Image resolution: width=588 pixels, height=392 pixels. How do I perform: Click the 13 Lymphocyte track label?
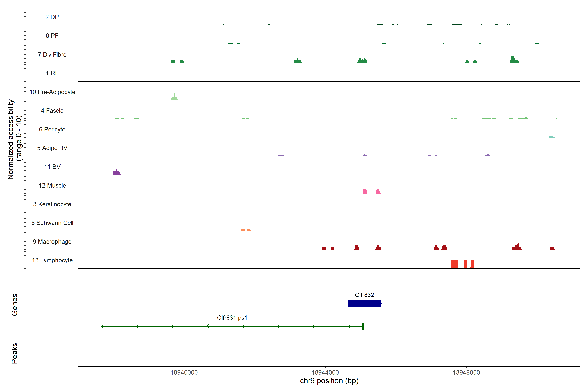(x=52, y=260)
